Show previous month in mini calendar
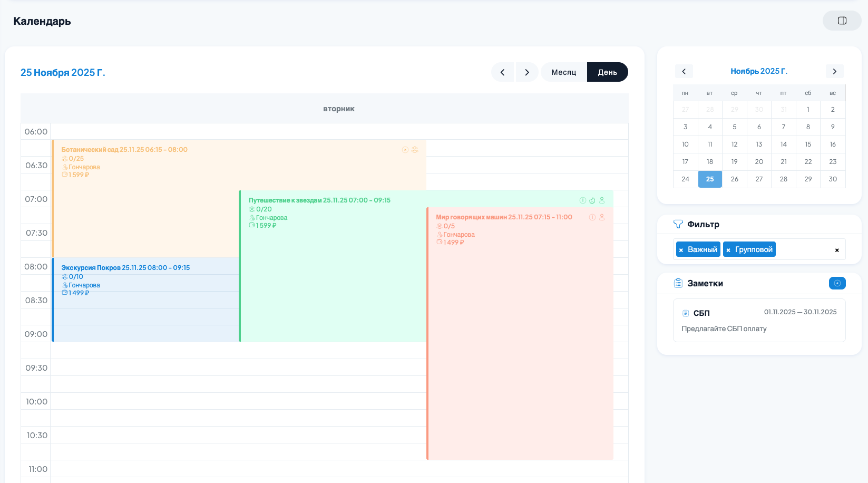 pos(684,71)
